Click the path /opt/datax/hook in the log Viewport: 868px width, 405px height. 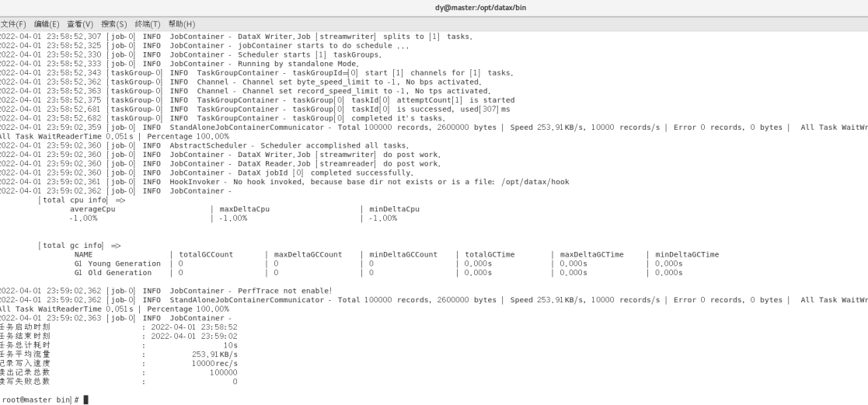click(535, 182)
